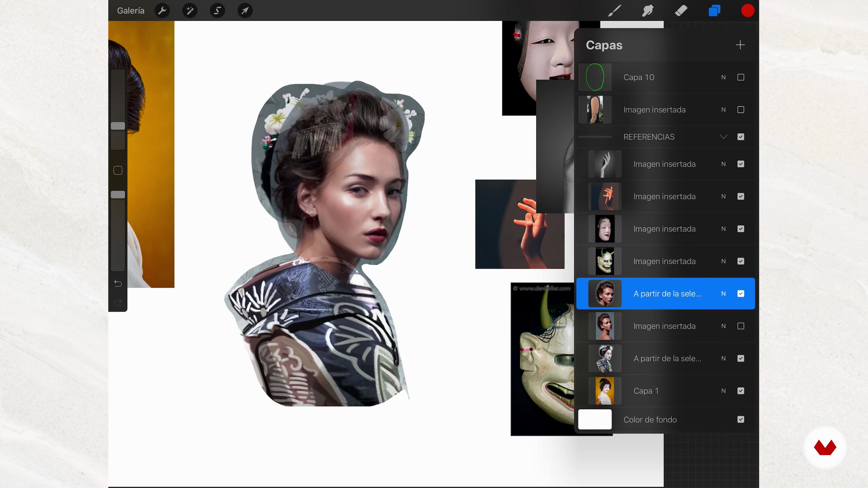Click the Undo arrow in sidebar
The width and height of the screenshot is (868, 488).
[x=118, y=284]
